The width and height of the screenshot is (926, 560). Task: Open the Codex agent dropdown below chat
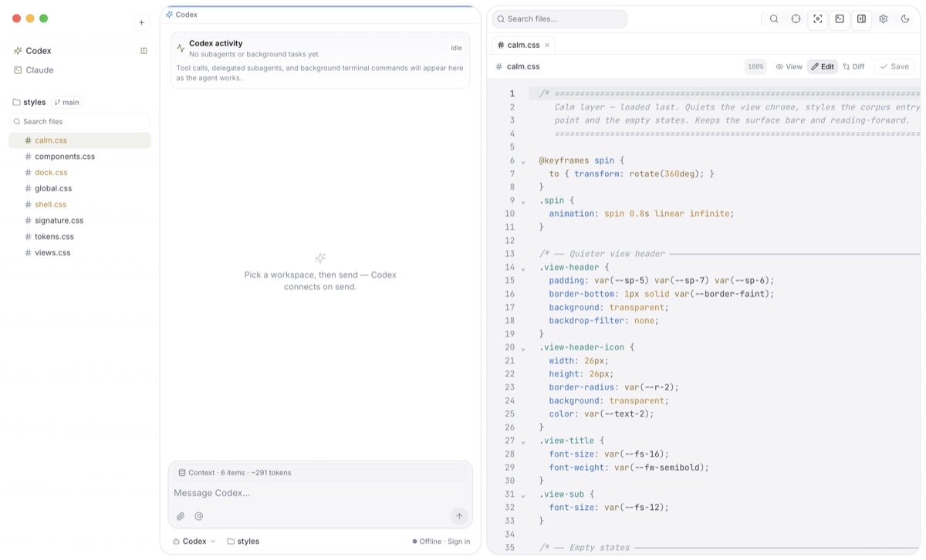point(194,541)
